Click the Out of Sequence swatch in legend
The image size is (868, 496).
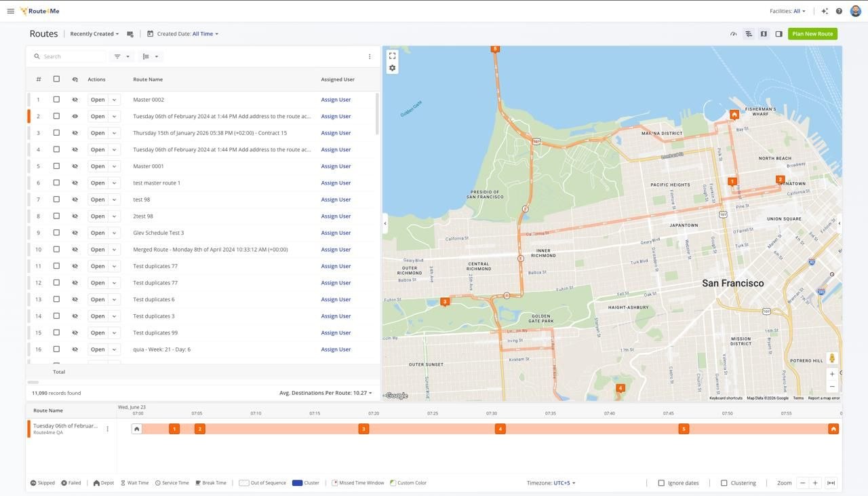tap(244, 483)
